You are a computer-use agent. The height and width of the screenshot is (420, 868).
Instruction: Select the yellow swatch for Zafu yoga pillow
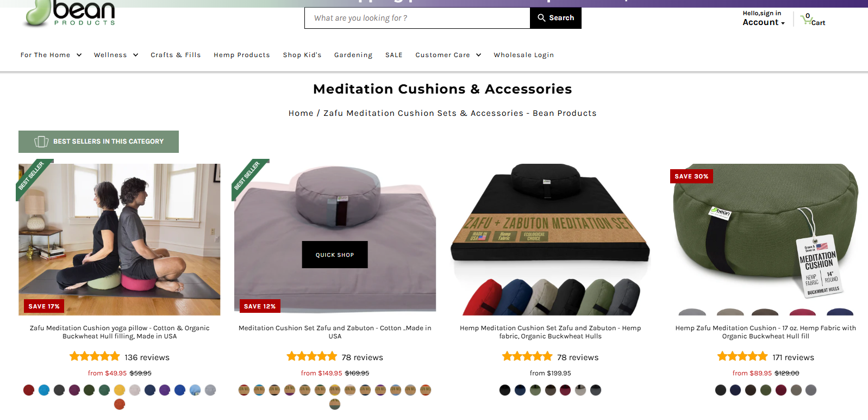point(120,390)
